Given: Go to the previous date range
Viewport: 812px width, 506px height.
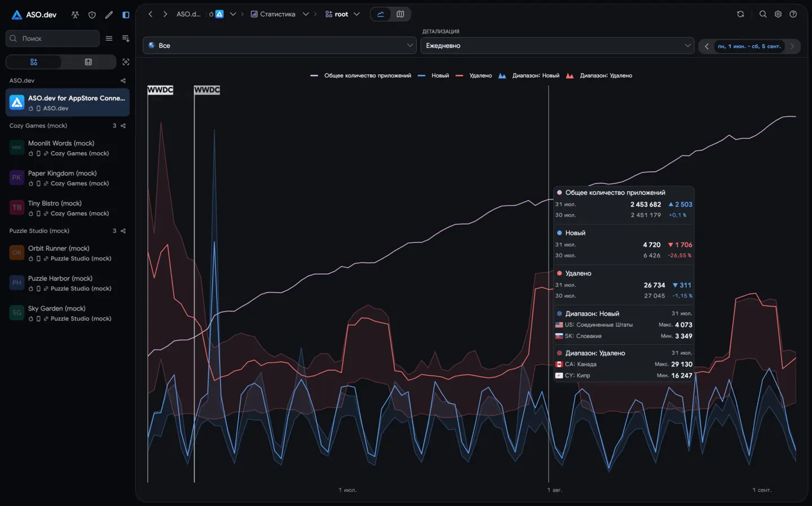Looking at the screenshot, I should coord(707,46).
